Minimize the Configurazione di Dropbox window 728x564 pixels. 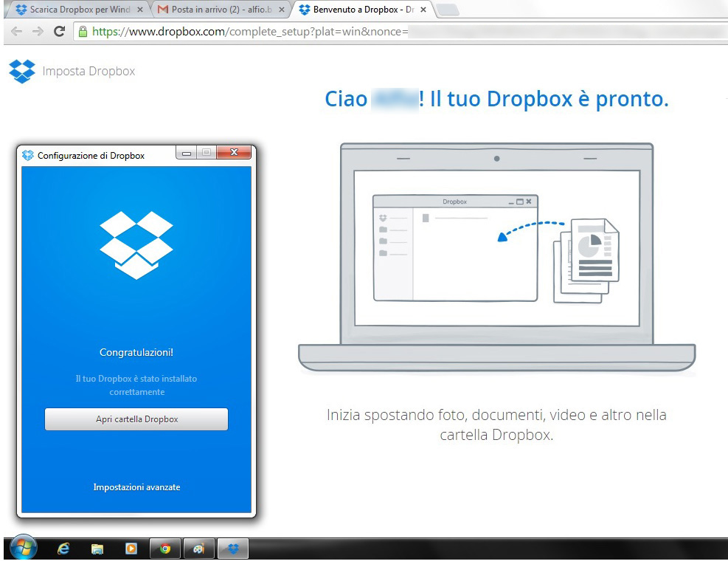click(x=187, y=153)
